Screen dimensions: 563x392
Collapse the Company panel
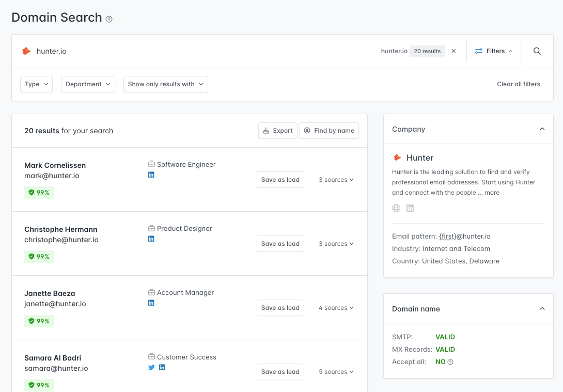(x=542, y=129)
